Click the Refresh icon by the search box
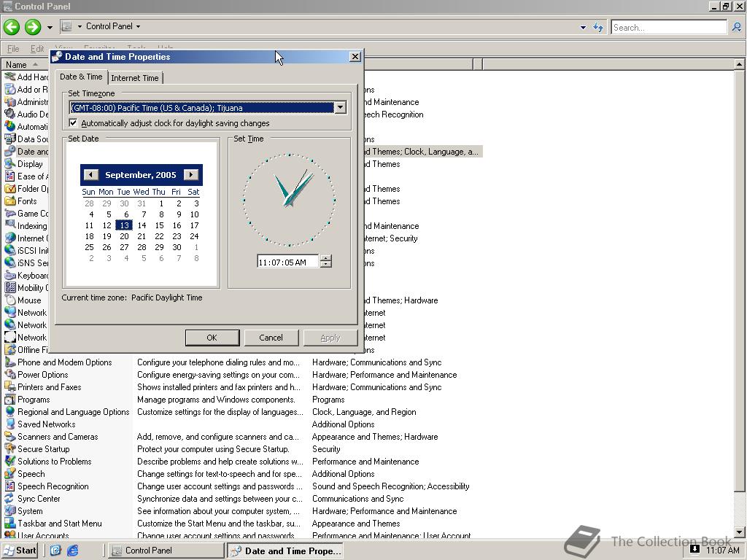747x560 pixels. (x=598, y=27)
